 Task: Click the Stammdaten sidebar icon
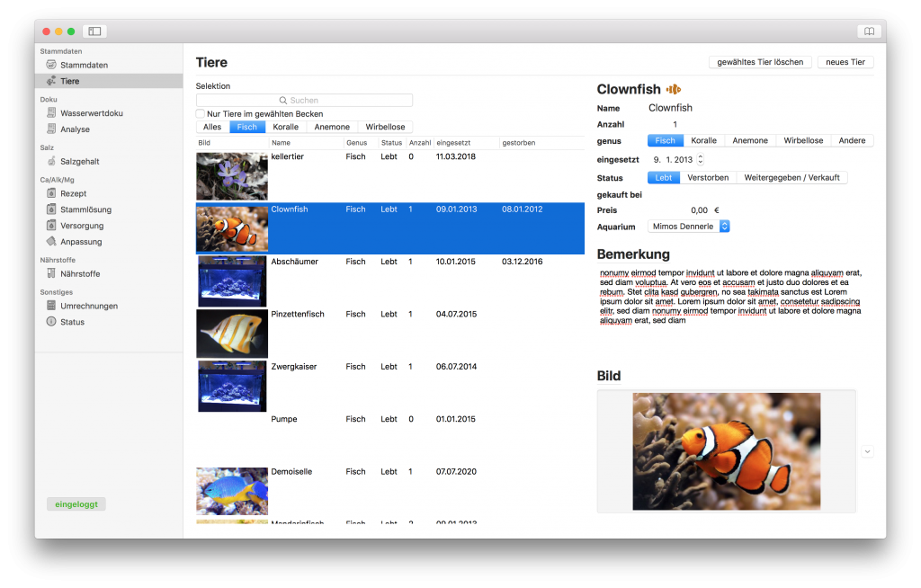(51, 65)
